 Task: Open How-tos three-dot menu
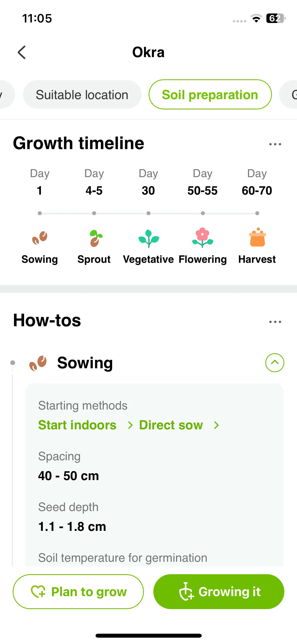tap(275, 322)
